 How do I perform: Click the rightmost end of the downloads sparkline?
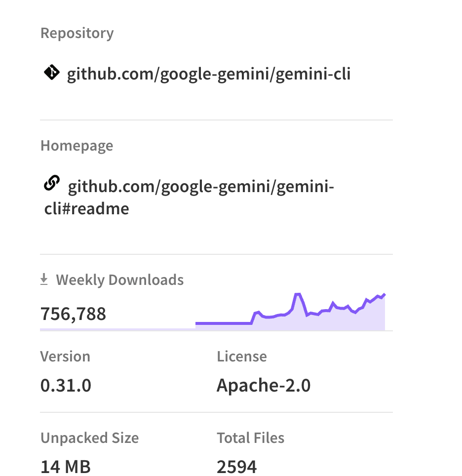(384, 295)
